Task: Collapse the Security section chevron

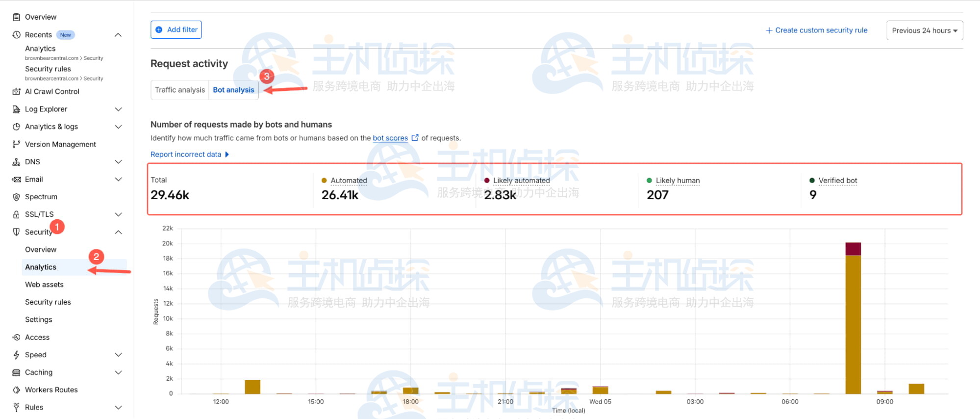Action: pyautogui.click(x=118, y=232)
